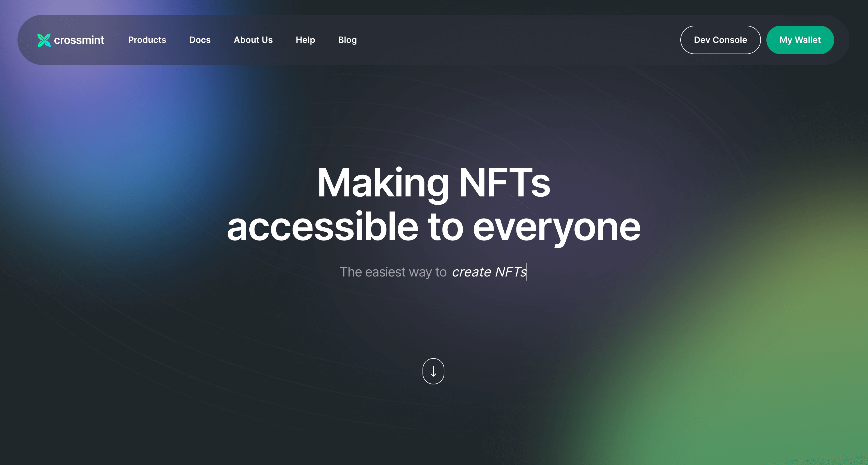This screenshot has width=868, height=465.
Task: Go to the Docs page
Action: pos(200,40)
